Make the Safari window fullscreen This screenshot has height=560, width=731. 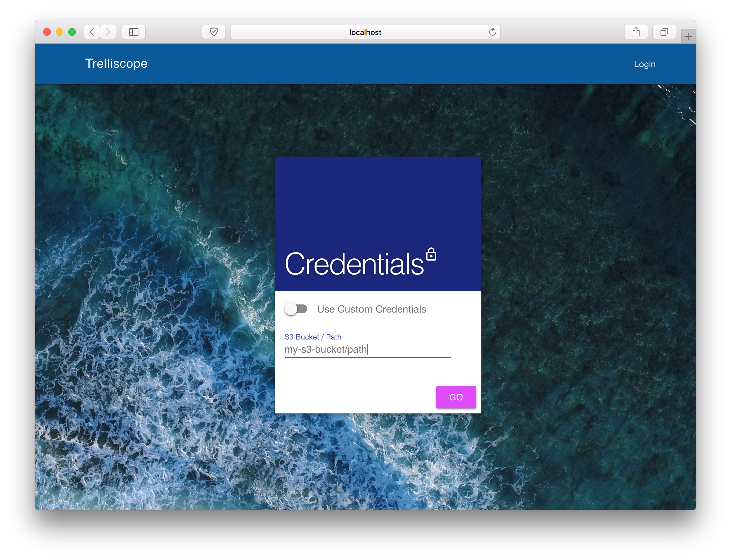click(x=72, y=32)
